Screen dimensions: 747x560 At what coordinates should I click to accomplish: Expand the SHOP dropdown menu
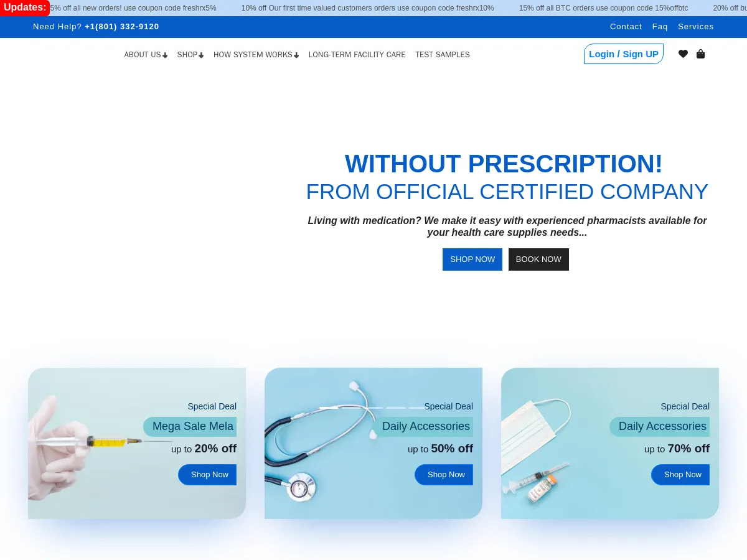187,55
